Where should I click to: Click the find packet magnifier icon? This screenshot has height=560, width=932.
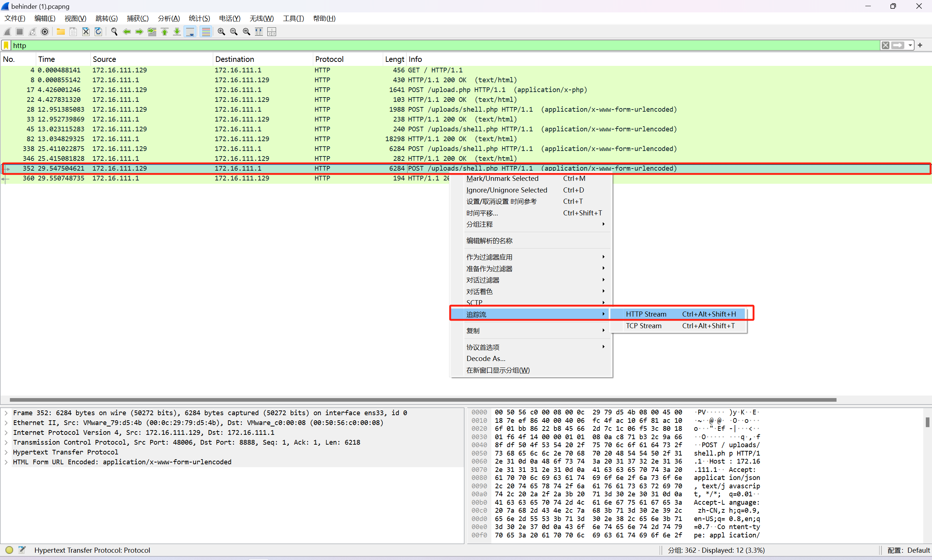click(x=114, y=32)
